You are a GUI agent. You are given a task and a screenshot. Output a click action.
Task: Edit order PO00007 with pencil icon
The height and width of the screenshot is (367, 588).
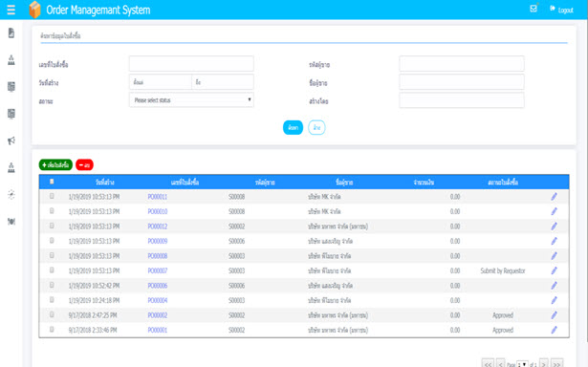(x=554, y=270)
